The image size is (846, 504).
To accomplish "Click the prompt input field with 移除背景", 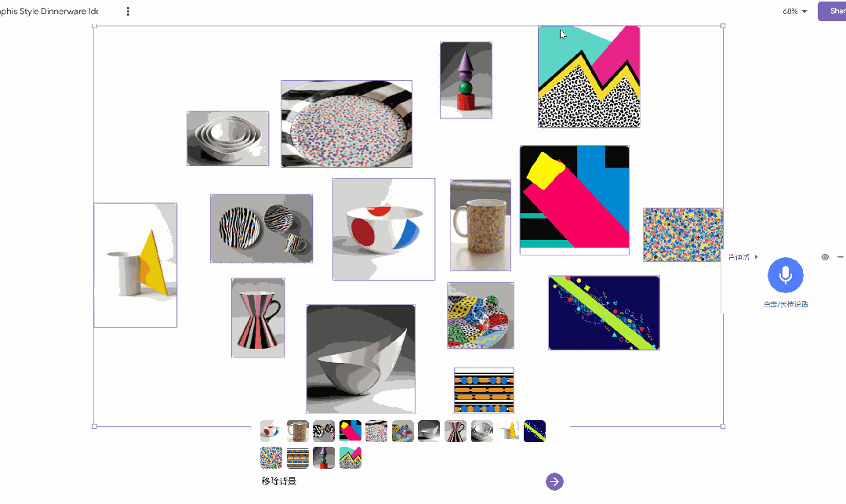I will tap(399, 481).
